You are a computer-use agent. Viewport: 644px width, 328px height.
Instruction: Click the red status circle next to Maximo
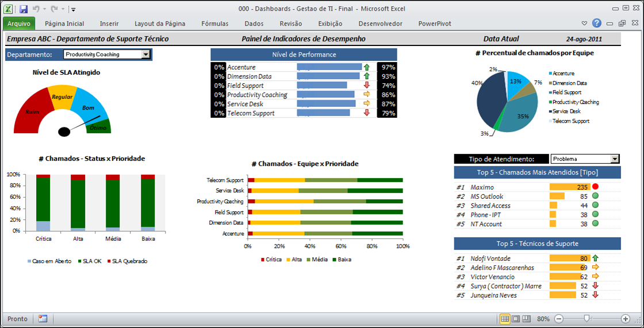(x=596, y=187)
